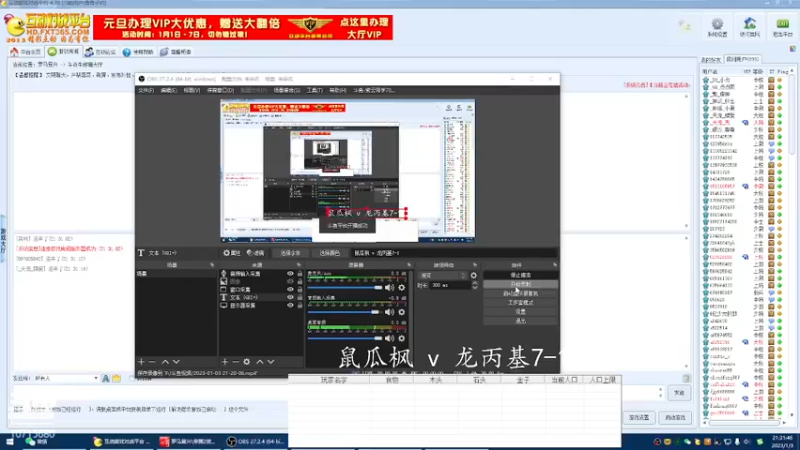Switch to platform home tab
Image resolution: width=800 pixels, height=450 pixels.
pos(26,52)
